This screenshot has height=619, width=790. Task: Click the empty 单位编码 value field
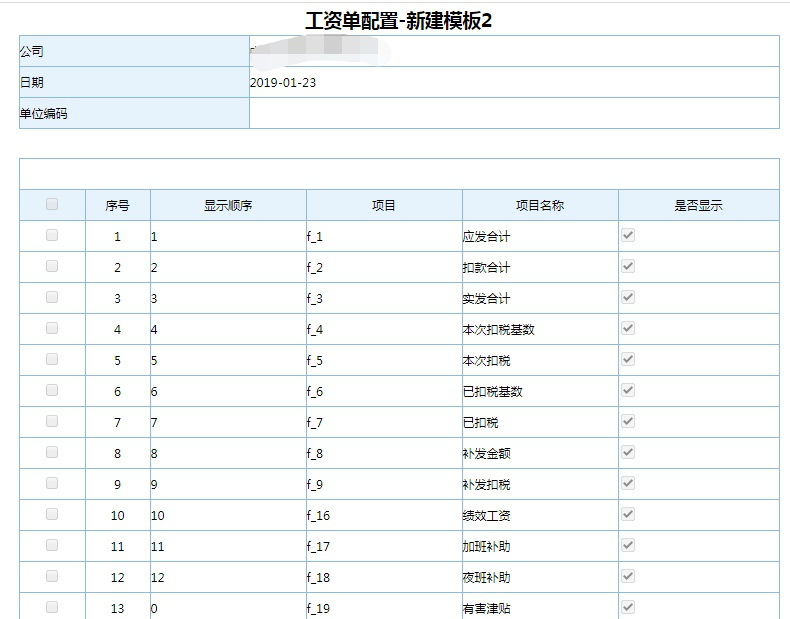click(513, 114)
